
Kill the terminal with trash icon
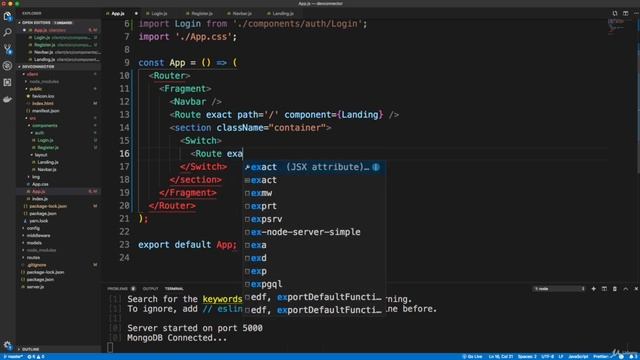pos(615,289)
